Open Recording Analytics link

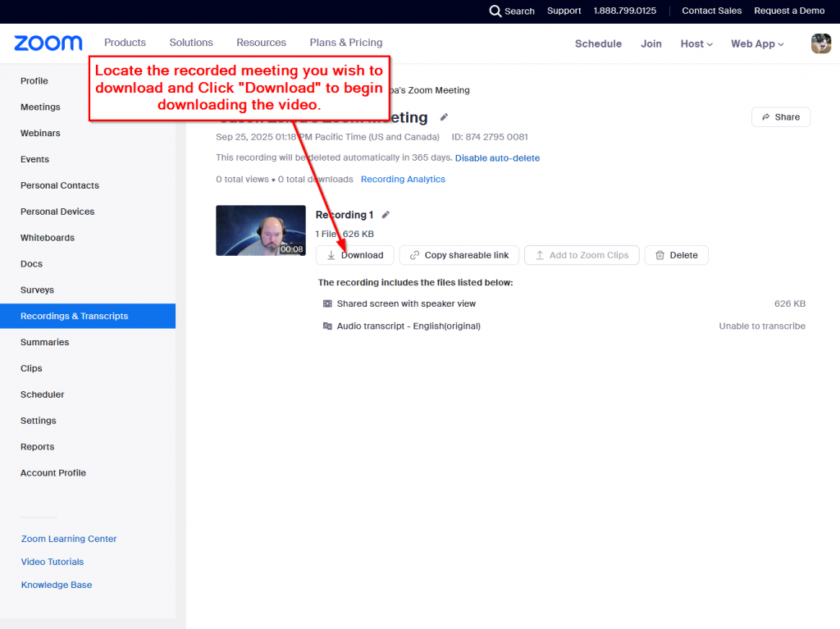[403, 179]
